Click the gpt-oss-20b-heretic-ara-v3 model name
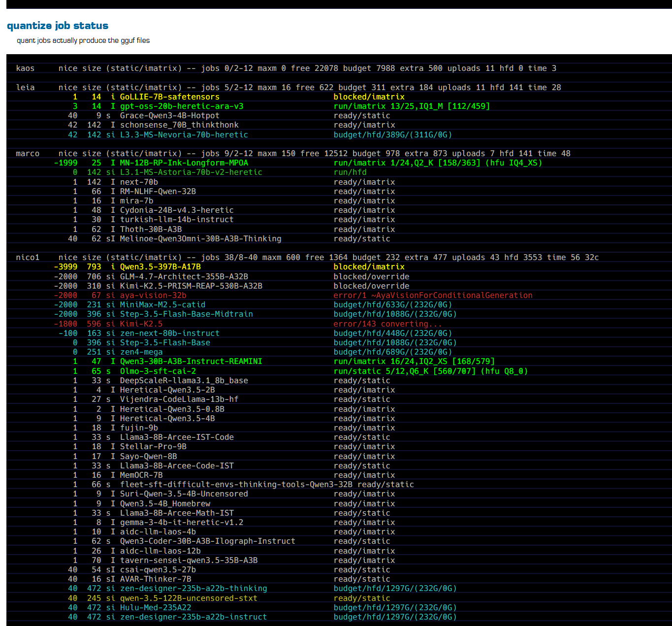The height and width of the screenshot is (626, 672). [182, 106]
